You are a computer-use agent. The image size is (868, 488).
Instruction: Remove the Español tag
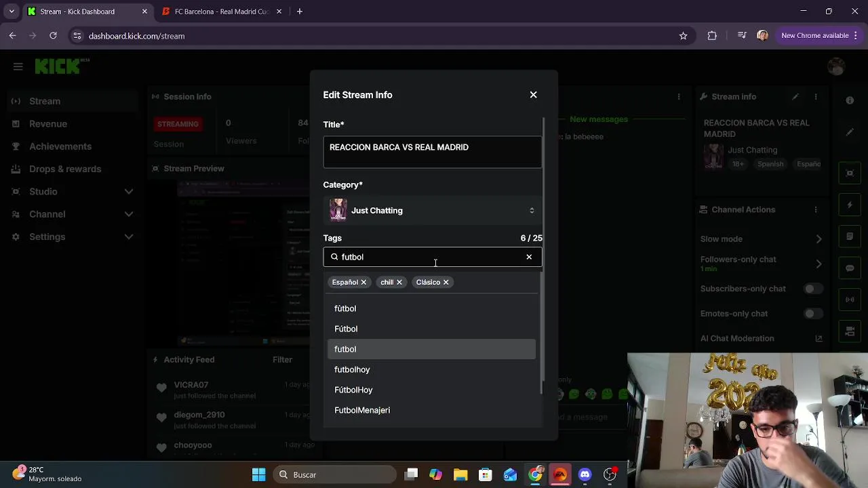coord(363,282)
